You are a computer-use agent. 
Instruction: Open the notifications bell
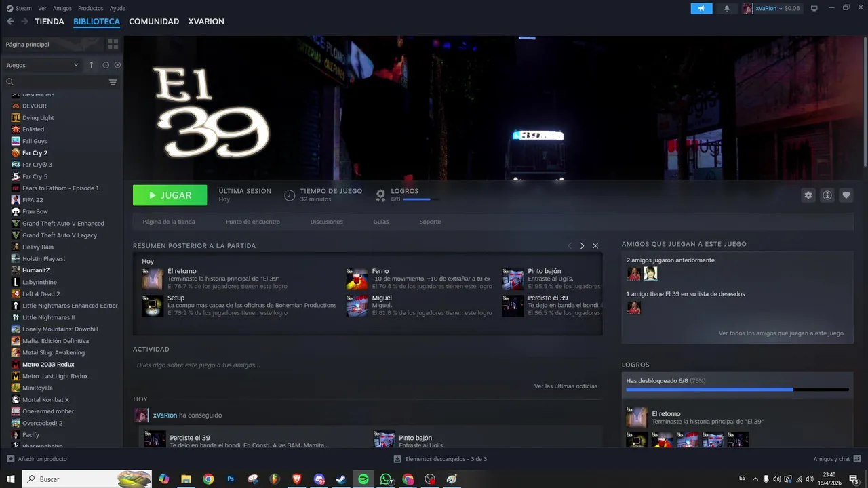point(727,8)
